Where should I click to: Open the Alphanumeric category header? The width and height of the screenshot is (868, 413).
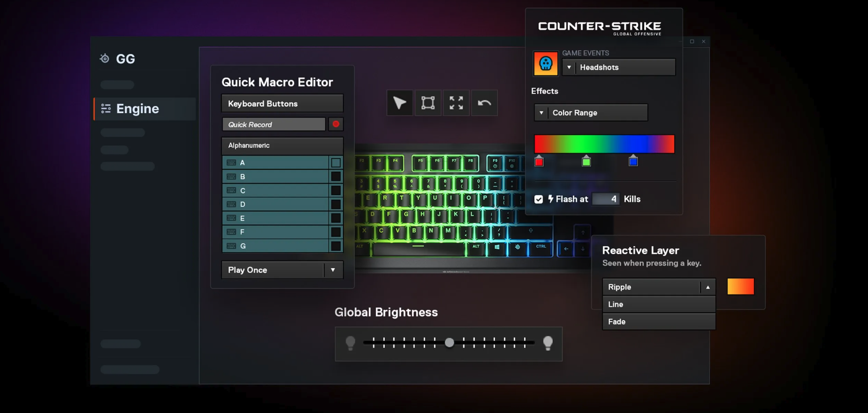[x=282, y=145]
